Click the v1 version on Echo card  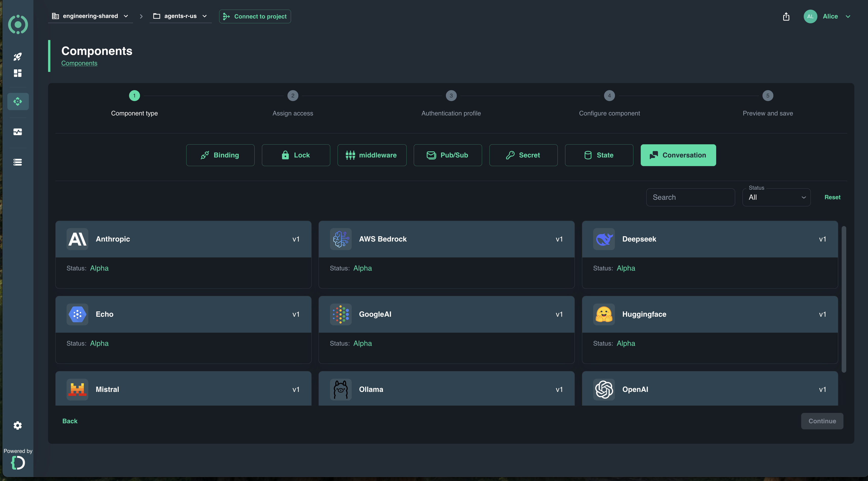296,314
